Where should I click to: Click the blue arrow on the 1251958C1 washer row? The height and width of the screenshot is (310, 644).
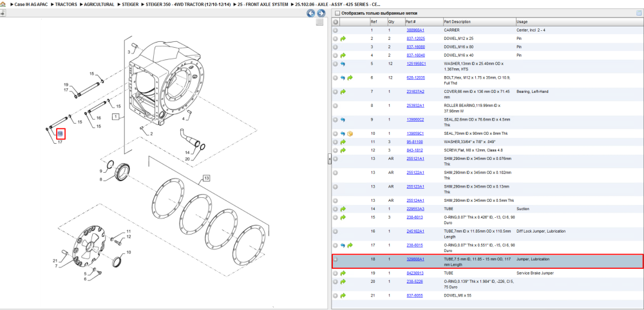tap(343, 64)
